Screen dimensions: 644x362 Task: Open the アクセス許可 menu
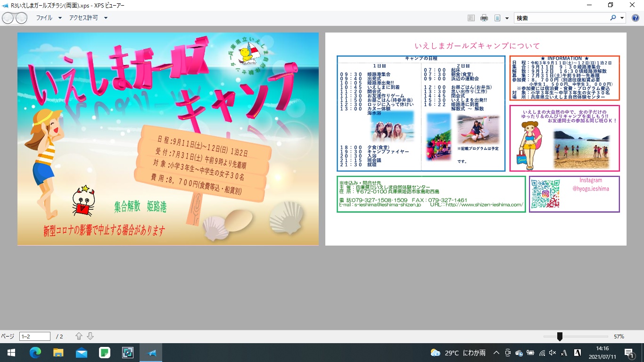[88, 18]
